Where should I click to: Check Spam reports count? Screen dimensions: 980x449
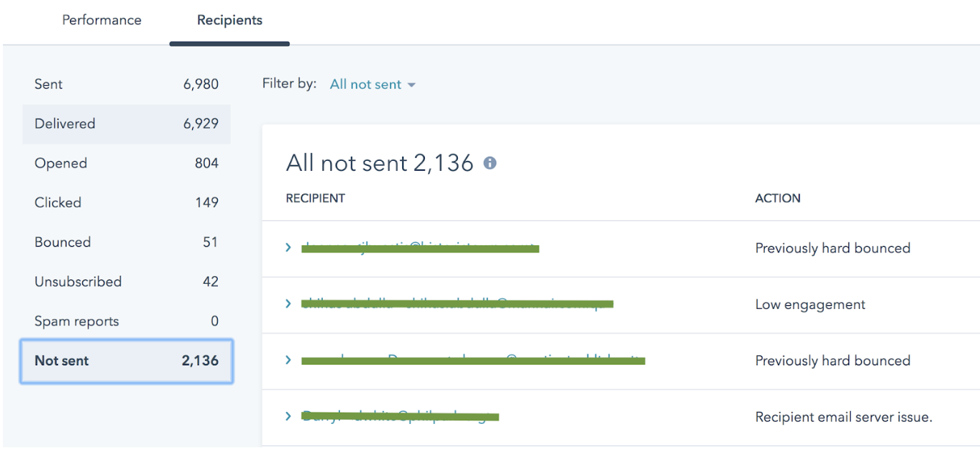(x=77, y=320)
